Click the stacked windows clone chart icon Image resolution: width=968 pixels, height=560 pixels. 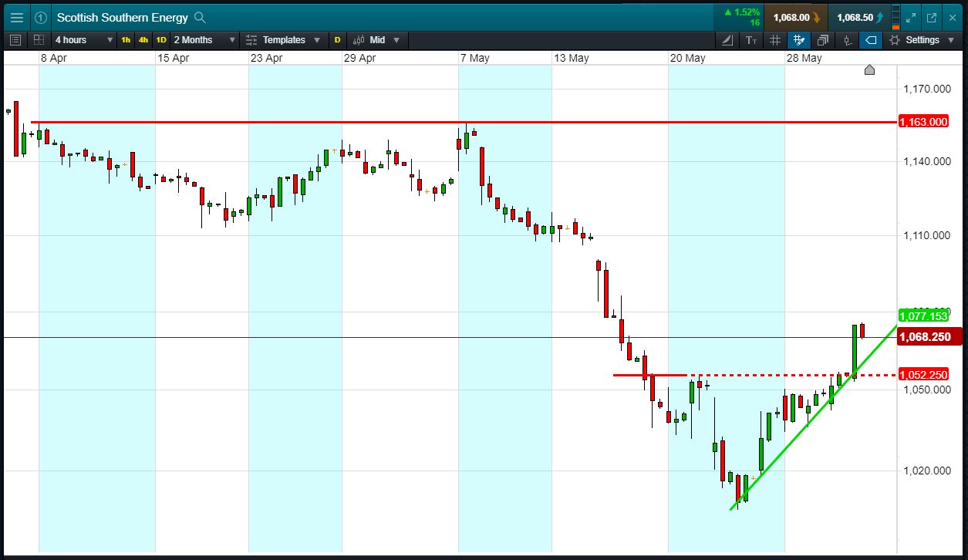tap(822, 40)
